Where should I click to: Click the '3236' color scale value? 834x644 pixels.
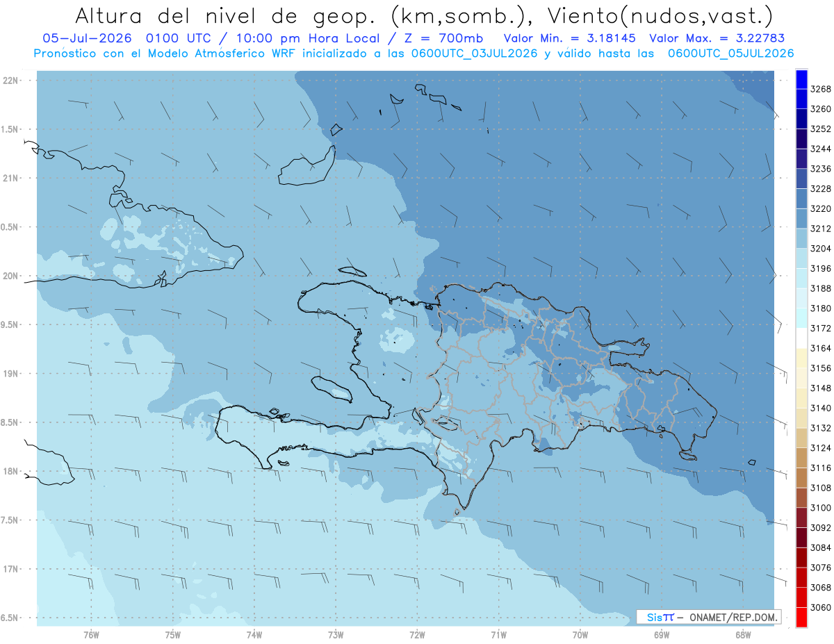pyautogui.click(x=821, y=169)
